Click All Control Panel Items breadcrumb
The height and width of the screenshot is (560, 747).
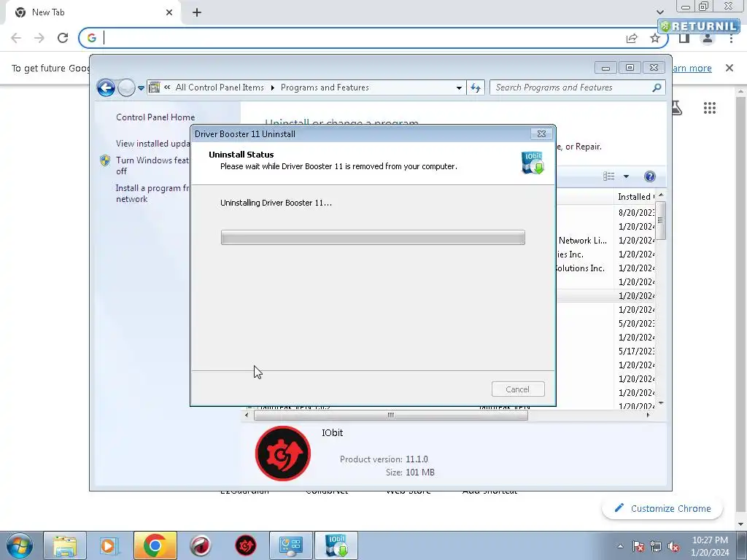220,87
